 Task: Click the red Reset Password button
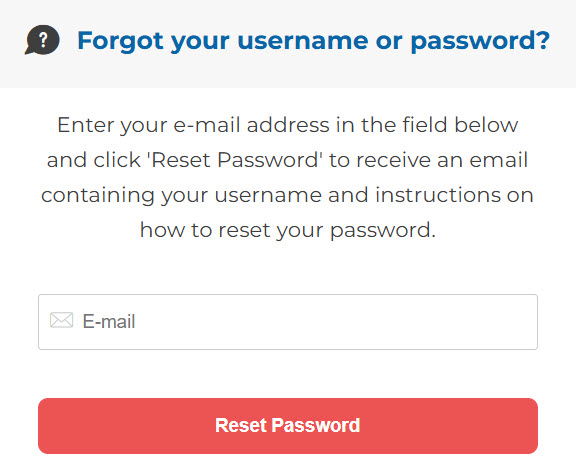[288, 426]
